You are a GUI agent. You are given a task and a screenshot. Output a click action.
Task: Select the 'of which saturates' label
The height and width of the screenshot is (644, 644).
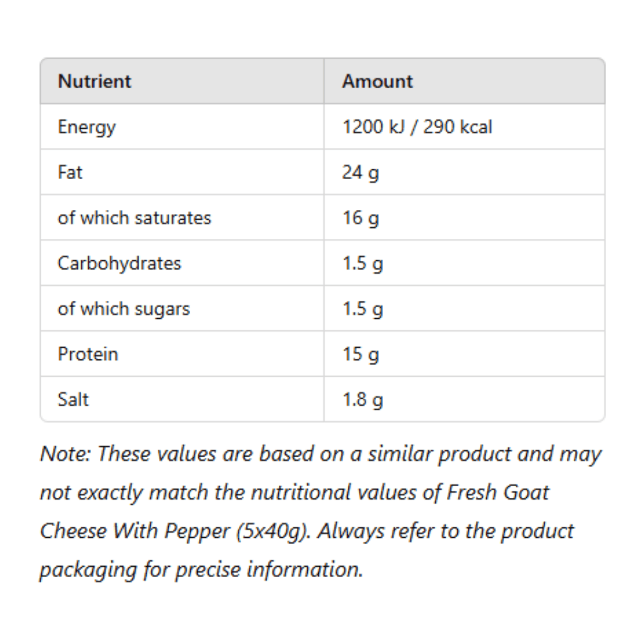(135, 218)
